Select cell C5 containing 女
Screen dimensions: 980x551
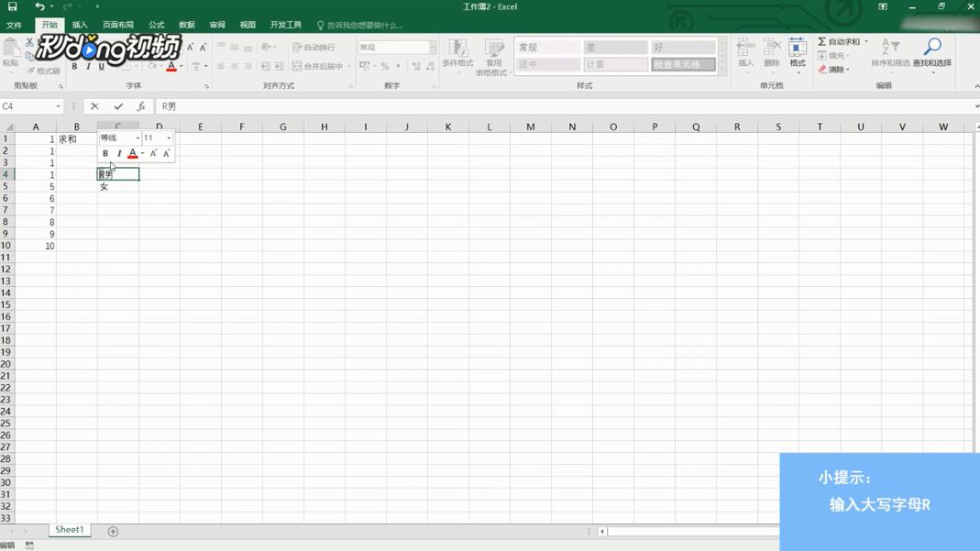tap(117, 187)
